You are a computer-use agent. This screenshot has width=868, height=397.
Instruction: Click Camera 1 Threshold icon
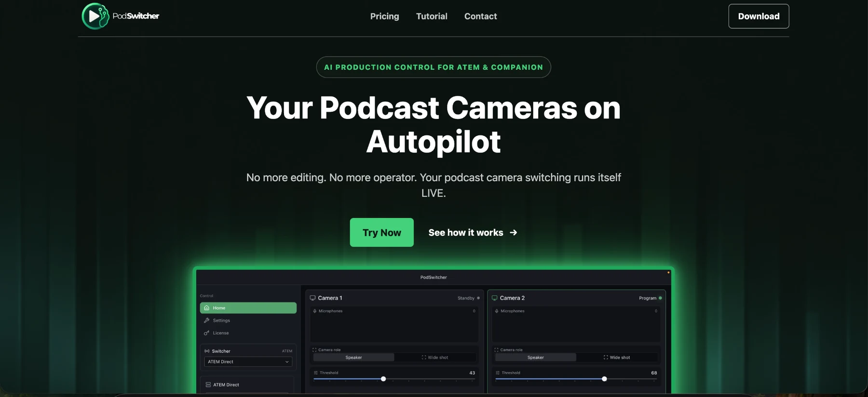(316, 373)
